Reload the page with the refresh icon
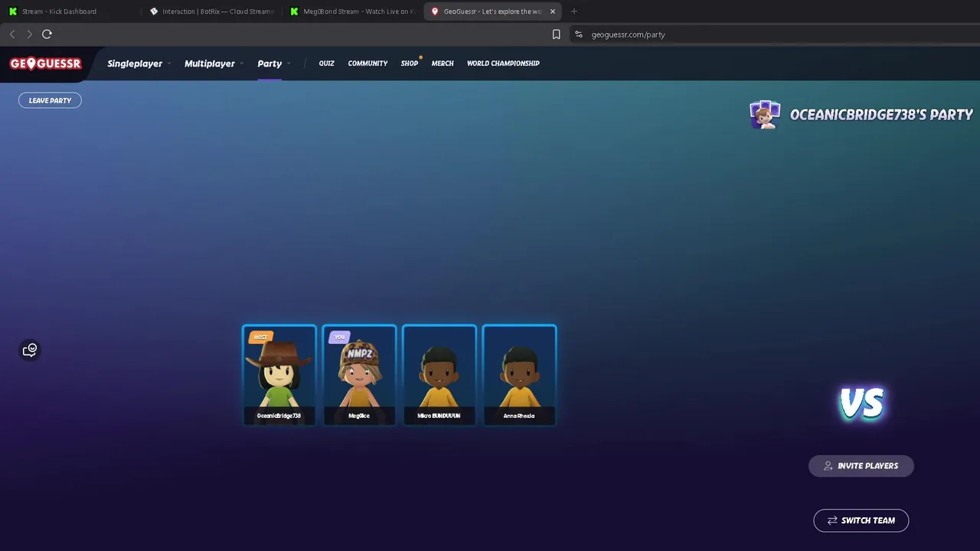Image resolution: width=980 pixels, height=551 pixels. pos(47,34)
